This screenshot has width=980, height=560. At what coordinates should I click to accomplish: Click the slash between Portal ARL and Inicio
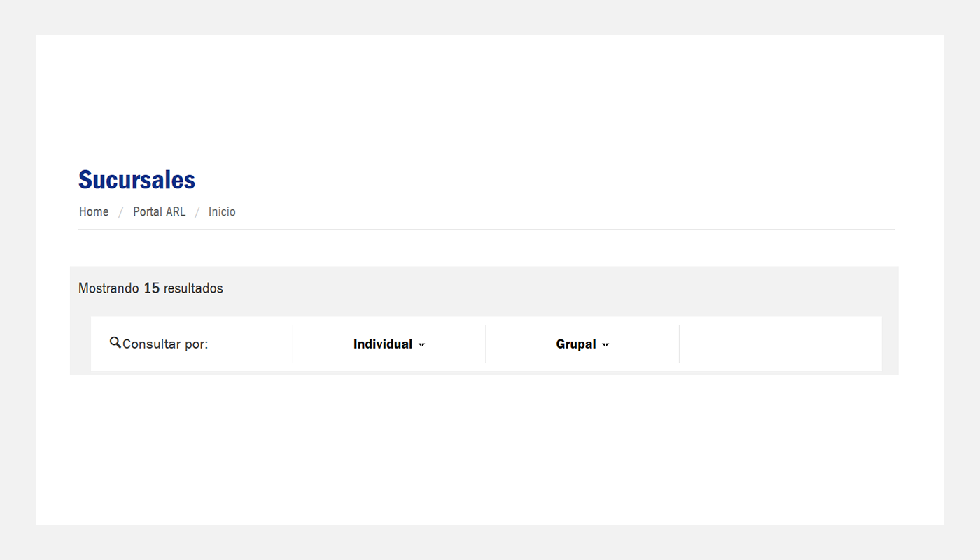point(197,212)
